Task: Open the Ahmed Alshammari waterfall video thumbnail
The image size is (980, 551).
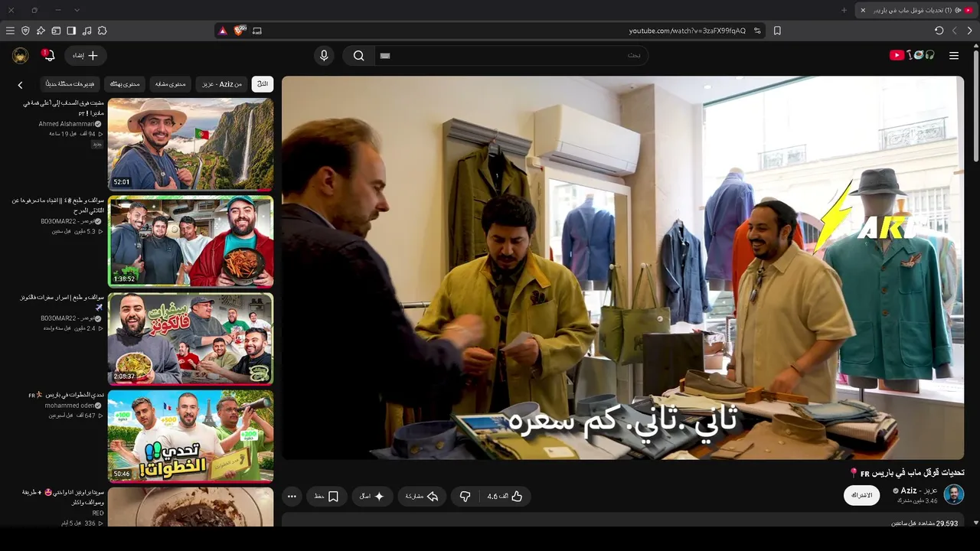Action: point(191,144)
